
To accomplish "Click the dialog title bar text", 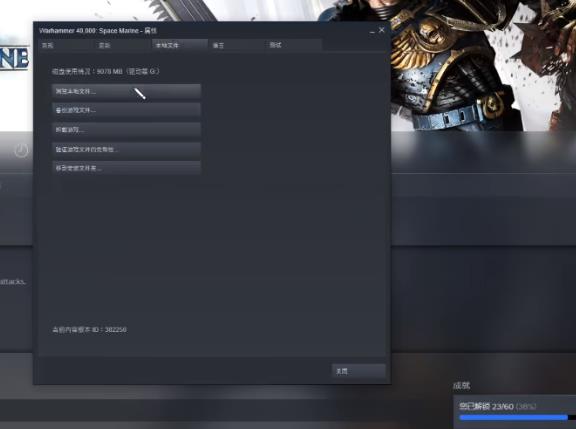I will (x=98, y=30).
